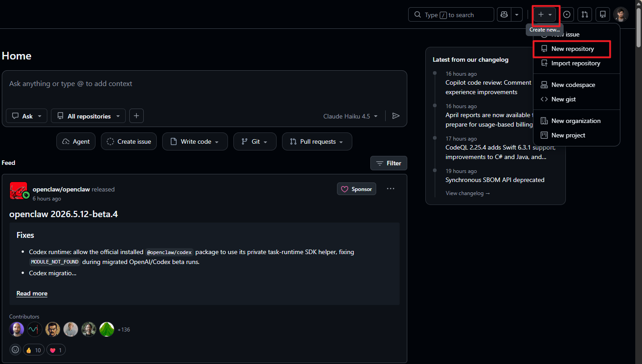642x364 pixels.
Task: Select New project from the menu
Action: tap(577, 135)
